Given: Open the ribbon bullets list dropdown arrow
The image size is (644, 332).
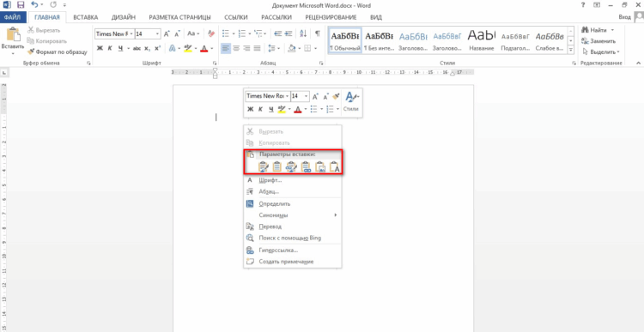Looking at the screenshot, I should click(x=233, y=34).
